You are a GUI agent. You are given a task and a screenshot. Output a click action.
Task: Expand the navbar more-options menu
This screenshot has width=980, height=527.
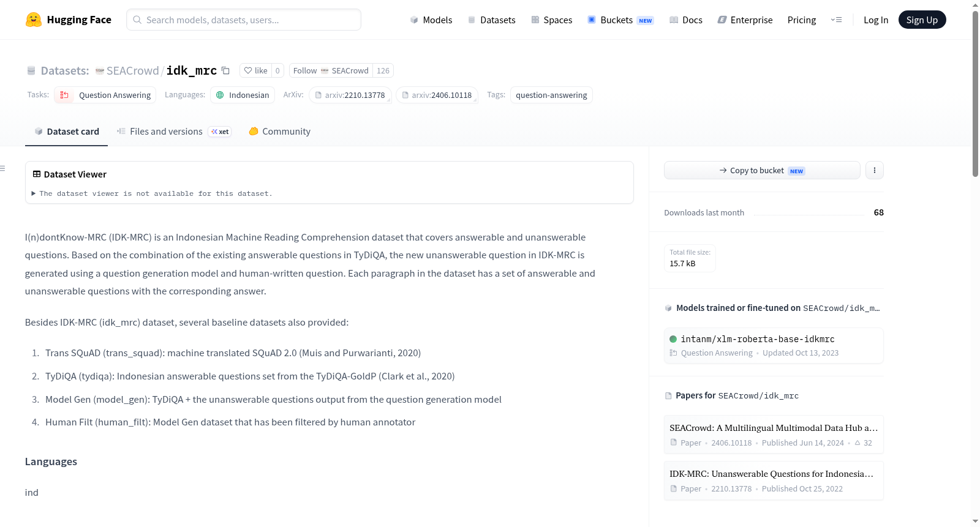836,20
